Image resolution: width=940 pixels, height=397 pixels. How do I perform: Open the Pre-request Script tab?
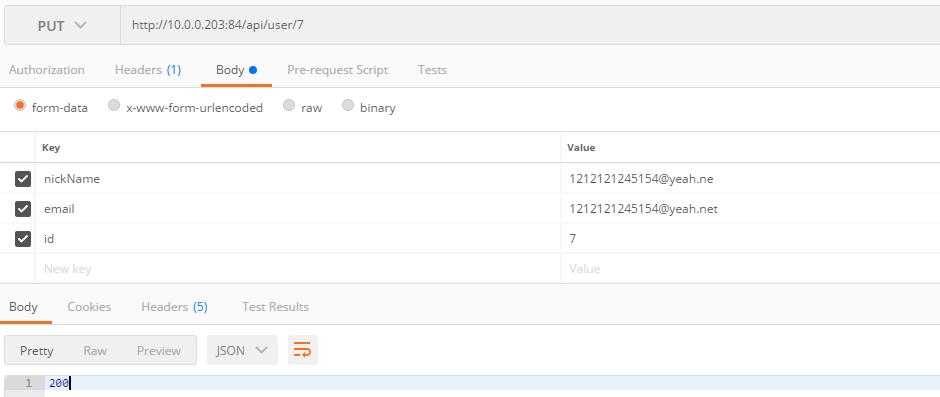(x=338, y=70)
